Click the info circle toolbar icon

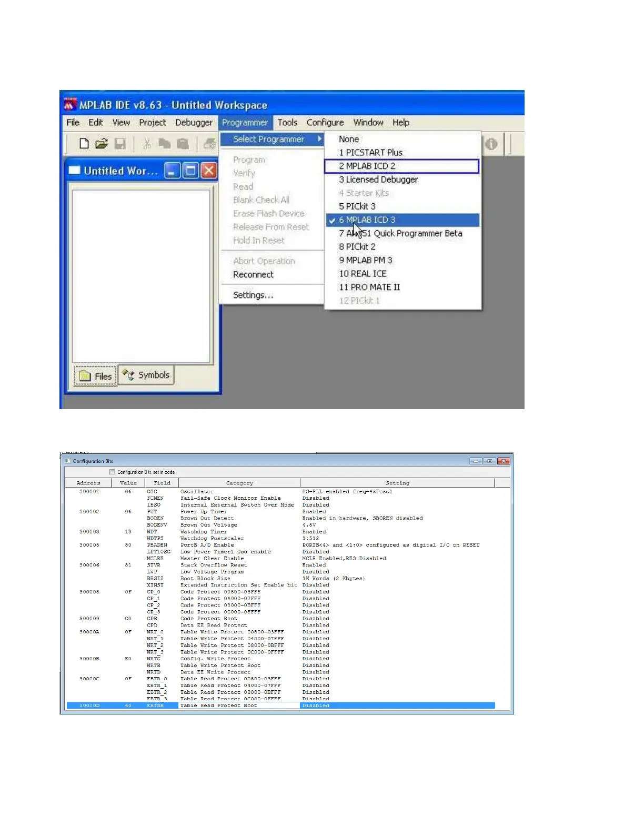point(491,144)
